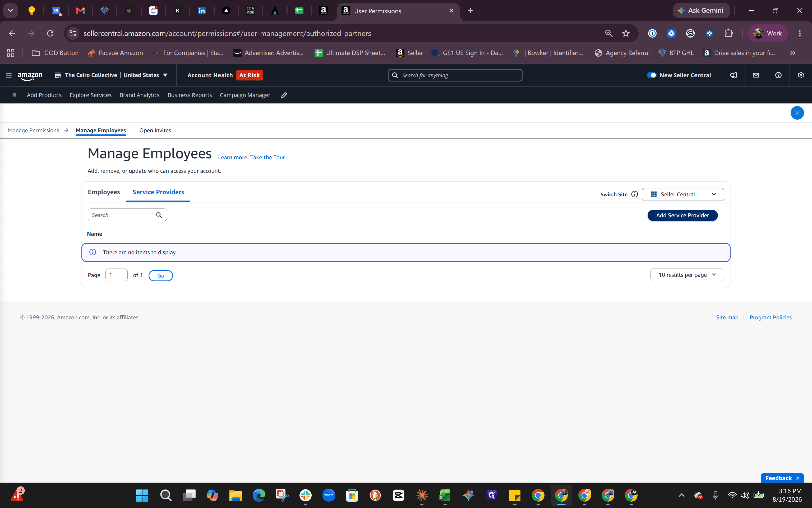Open the Seller Central hamburger menu

click(x=9, y=75)
